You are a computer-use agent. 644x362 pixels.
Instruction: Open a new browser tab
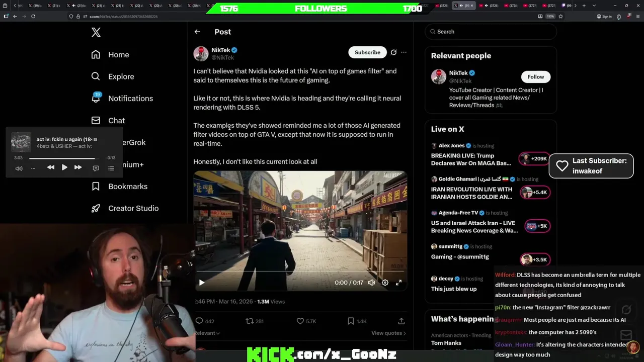584,6
